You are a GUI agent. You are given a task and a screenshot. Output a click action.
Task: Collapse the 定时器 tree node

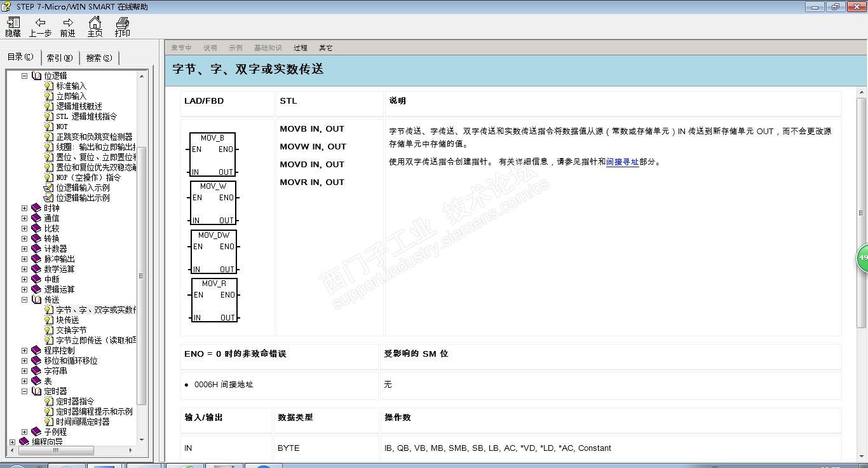[x=25, y=391]
